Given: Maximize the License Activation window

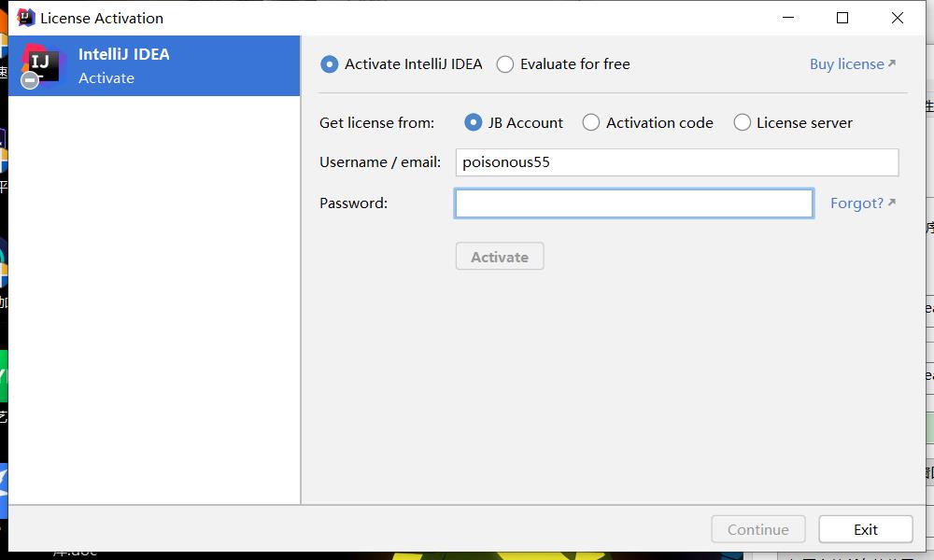Looking at the screenshot, I should [x=842, y=18].
